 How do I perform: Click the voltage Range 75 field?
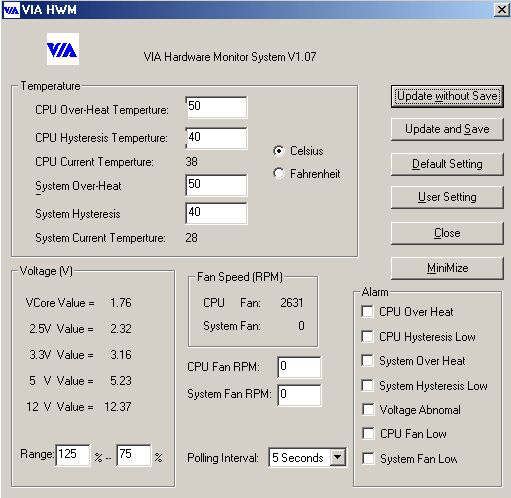[x=134, y=455]
